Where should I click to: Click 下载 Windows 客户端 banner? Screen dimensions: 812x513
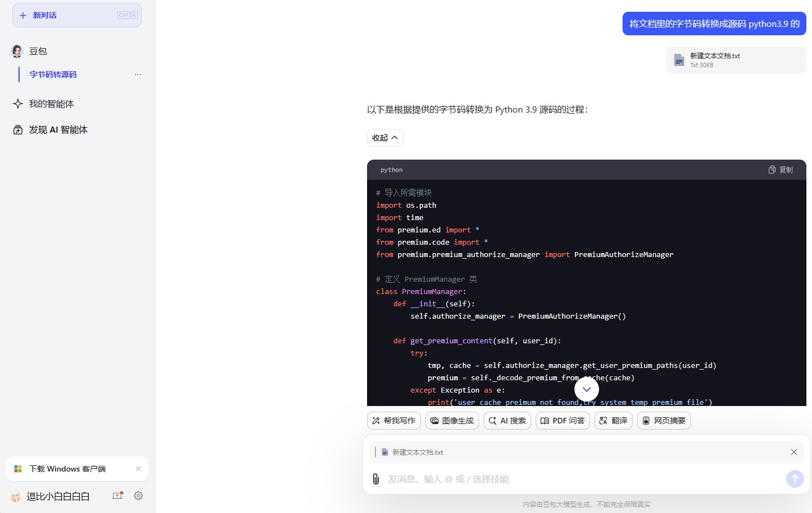(77, 469)
